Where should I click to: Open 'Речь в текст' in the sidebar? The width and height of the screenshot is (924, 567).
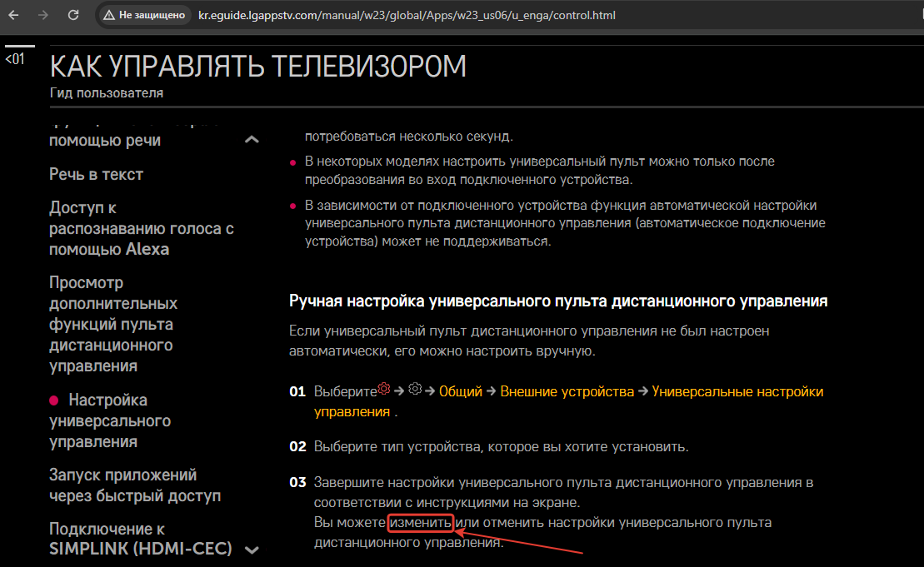[96, 174]
